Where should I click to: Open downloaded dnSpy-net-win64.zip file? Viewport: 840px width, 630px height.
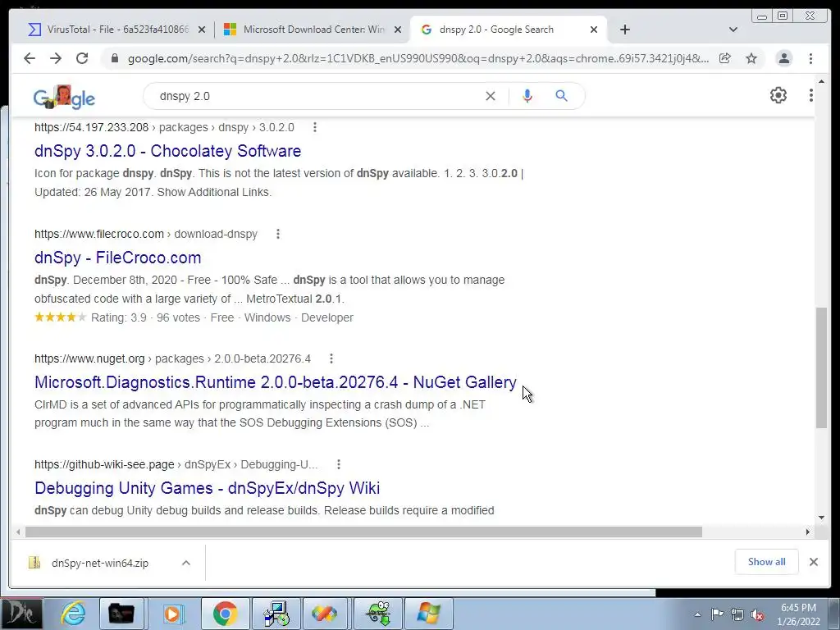(x=99, y=563)
